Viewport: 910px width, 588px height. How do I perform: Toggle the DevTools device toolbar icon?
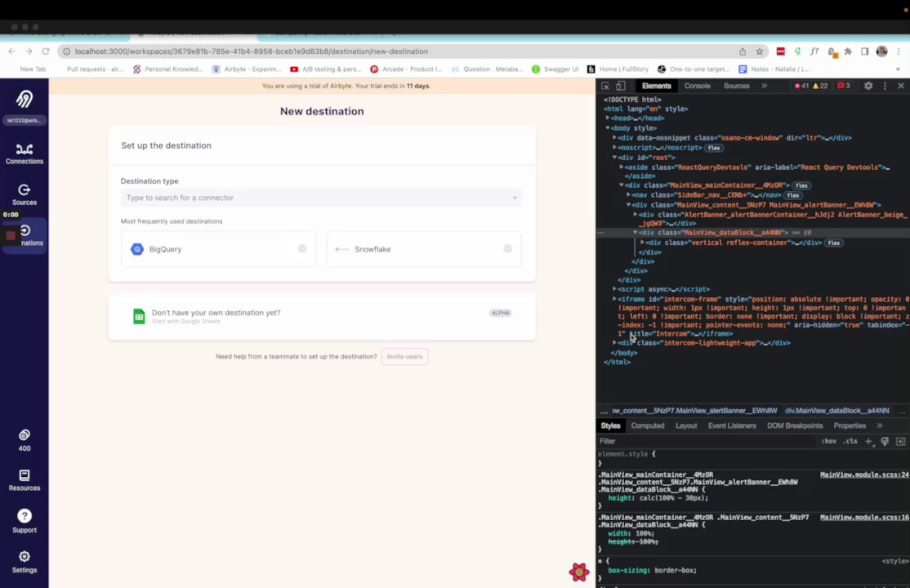click(620, 86)
